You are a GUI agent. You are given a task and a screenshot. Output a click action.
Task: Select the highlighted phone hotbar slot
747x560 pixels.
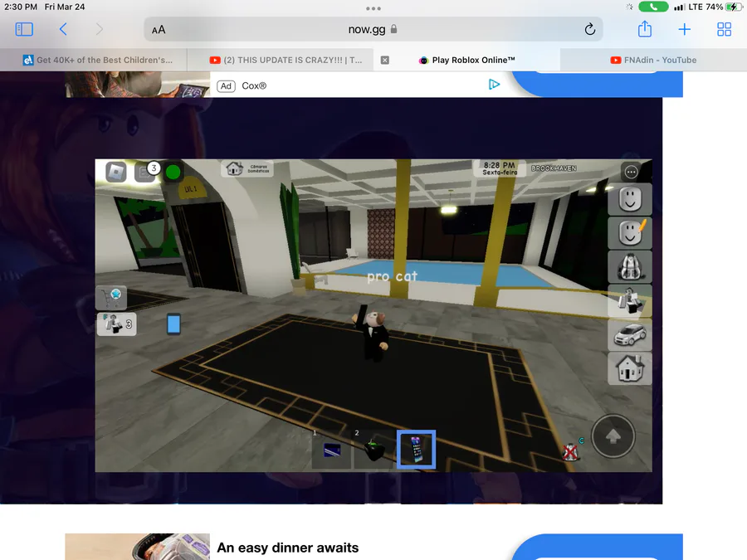click(x=416, y=450)
